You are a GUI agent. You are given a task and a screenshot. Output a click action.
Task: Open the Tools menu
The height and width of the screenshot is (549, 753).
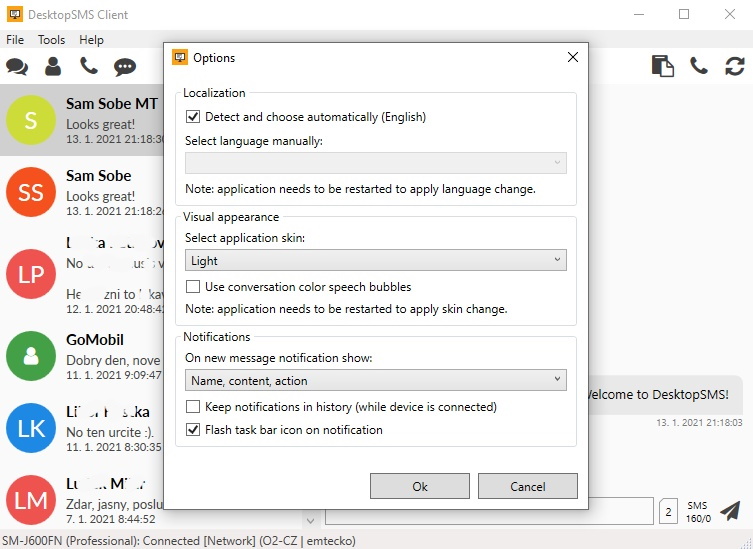[x=51, y=40]
